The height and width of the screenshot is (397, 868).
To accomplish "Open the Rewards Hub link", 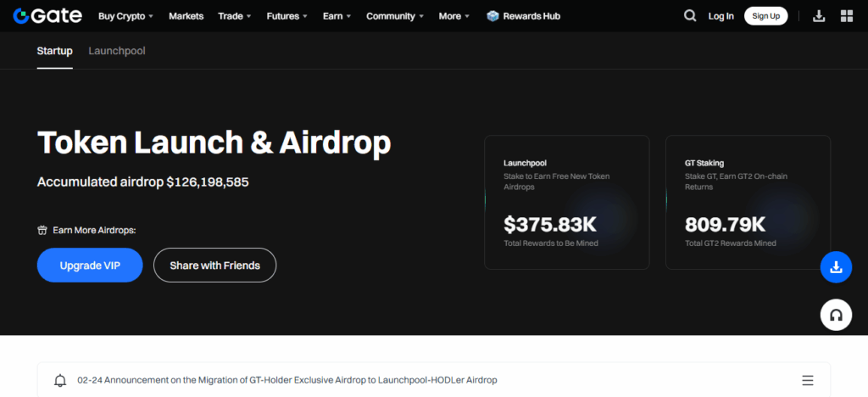I will [531, 16].
